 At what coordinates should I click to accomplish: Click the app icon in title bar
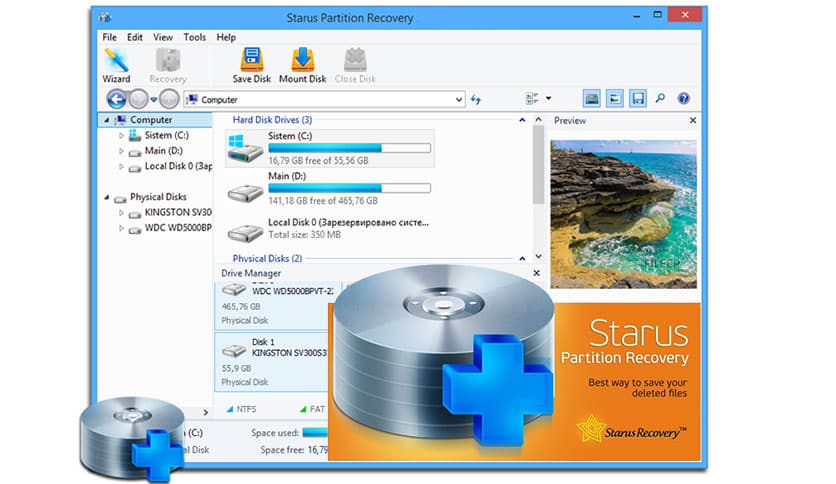pyautogui.click(x=106, y=18)
